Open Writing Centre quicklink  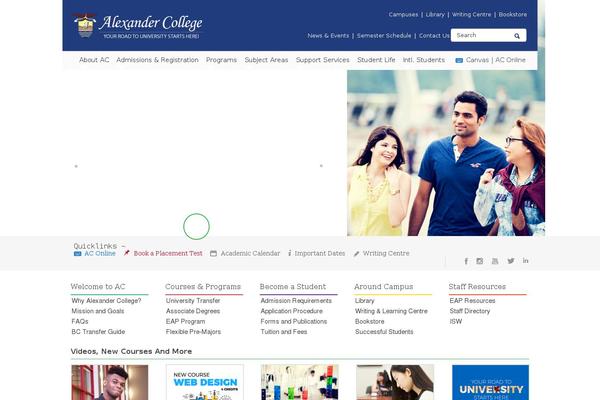(x=386, y=253)
